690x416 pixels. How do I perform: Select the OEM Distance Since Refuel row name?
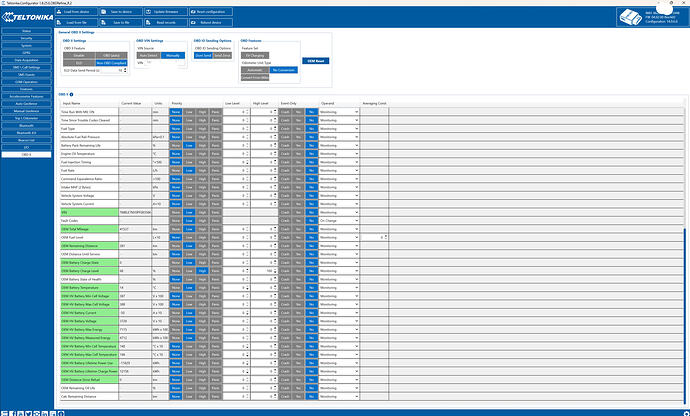[x=89, y=379]
